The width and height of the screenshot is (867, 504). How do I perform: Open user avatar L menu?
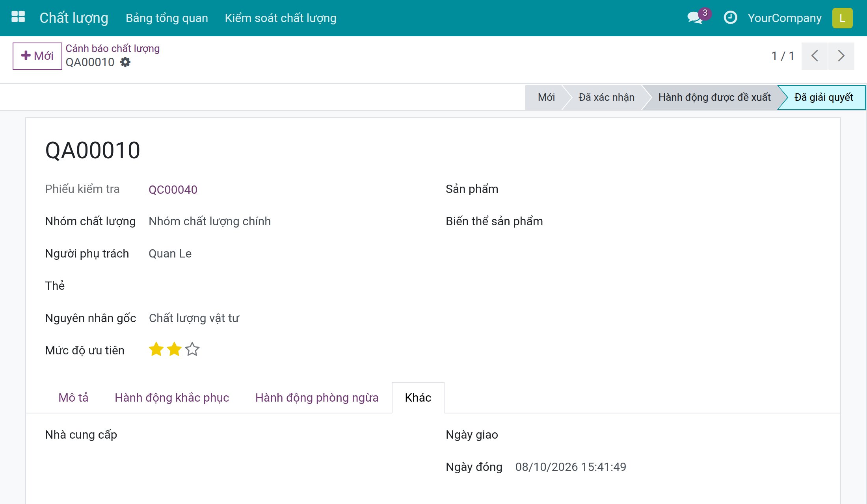[842, 18]
